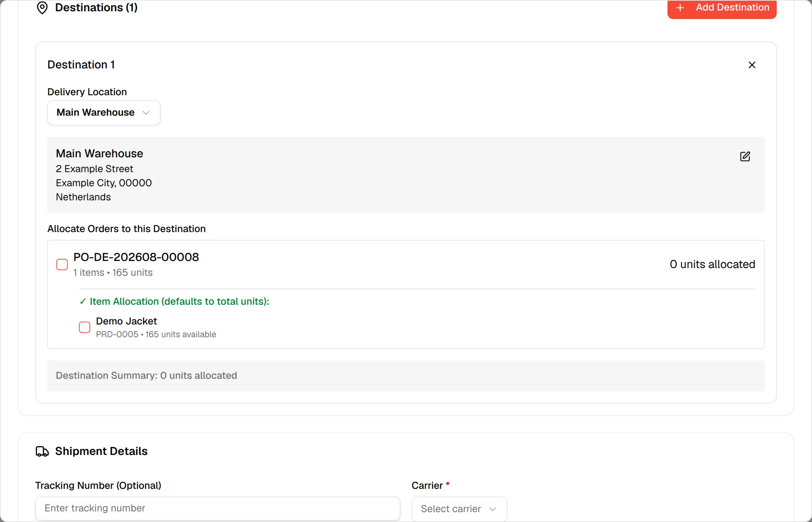Click the '2 Example Street' address line
812x522 pixels.
point(94,169)
